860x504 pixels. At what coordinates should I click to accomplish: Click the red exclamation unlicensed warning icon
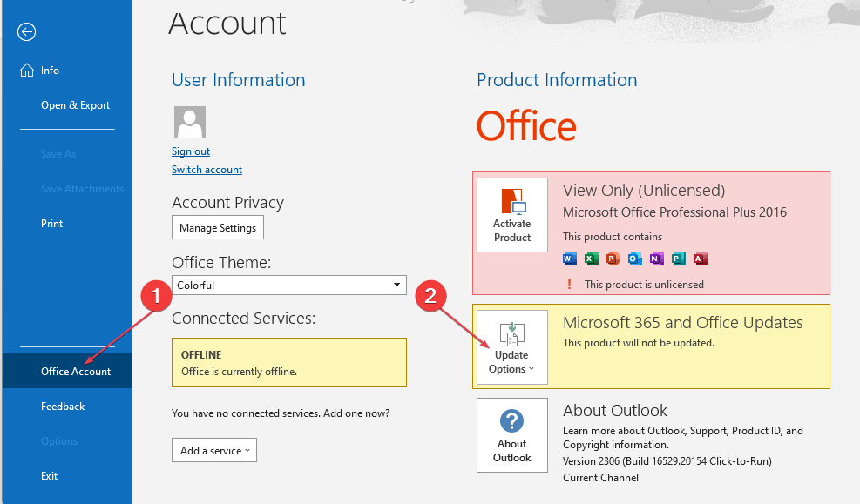pos(569,284)
